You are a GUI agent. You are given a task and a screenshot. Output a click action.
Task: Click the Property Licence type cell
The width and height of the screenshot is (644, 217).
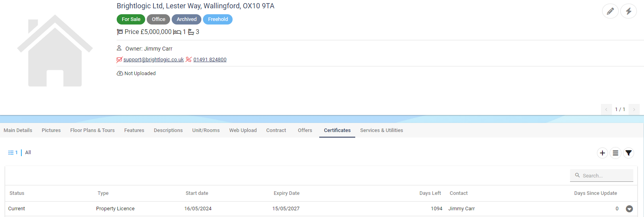pos(116,209)
